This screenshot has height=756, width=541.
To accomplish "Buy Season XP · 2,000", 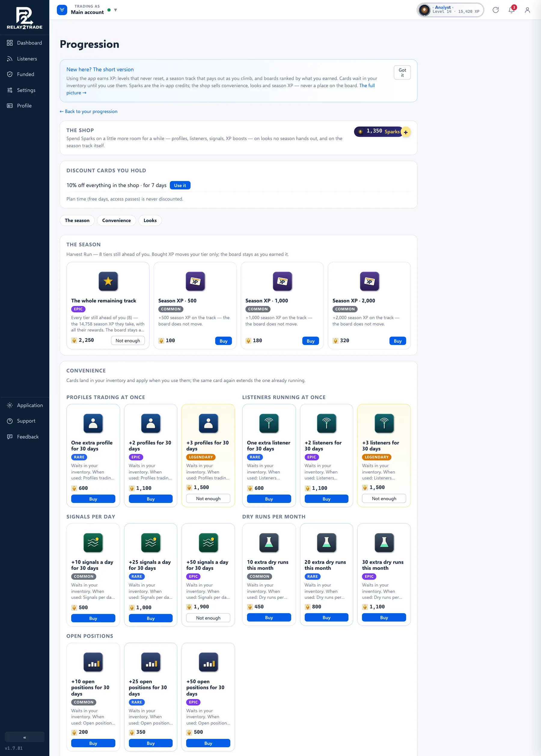I will tap(398, 341).
